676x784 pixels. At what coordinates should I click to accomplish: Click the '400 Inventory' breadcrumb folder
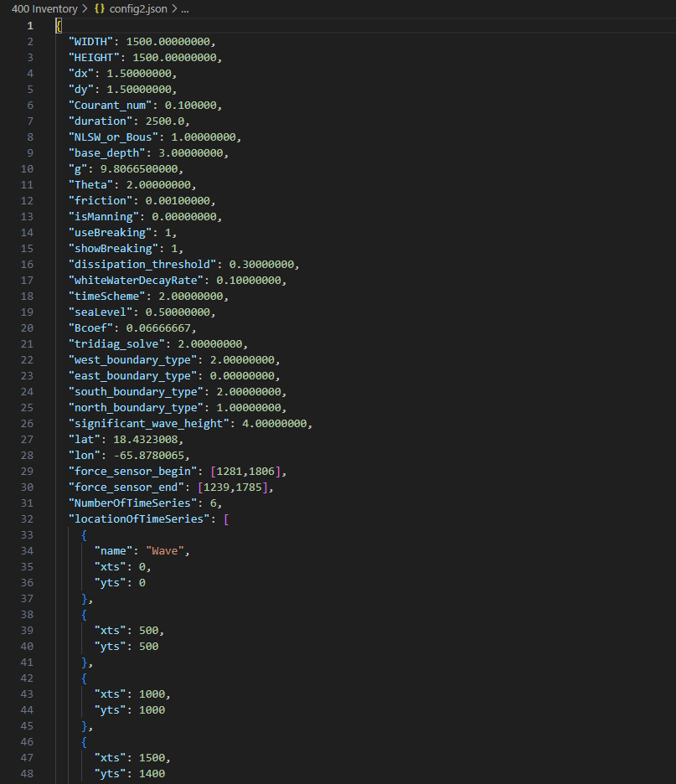pos(44,9)
